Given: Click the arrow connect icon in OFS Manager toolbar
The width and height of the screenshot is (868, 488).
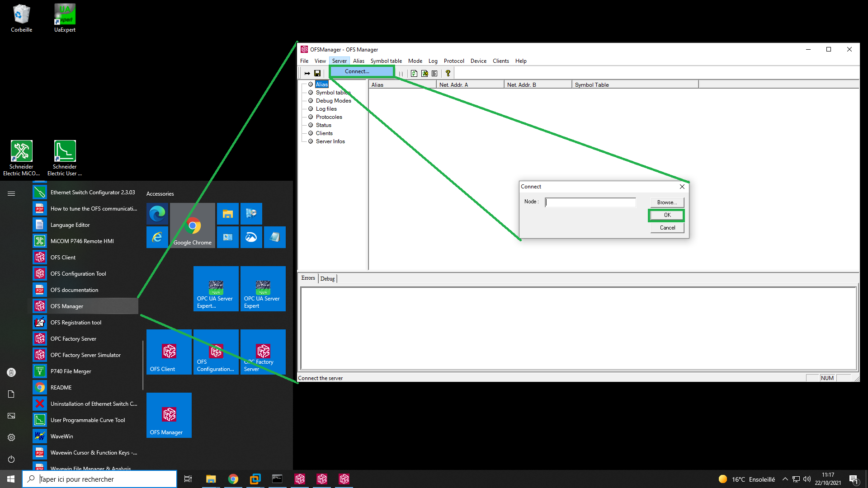Looking at the screenshot, I should 307,73.
